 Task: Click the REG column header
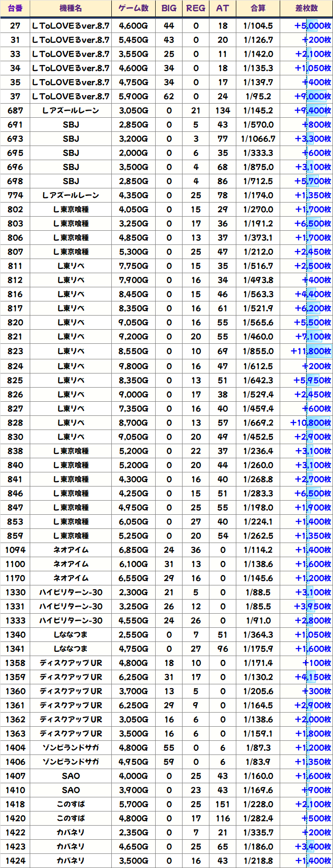click(x=196, y=8)
